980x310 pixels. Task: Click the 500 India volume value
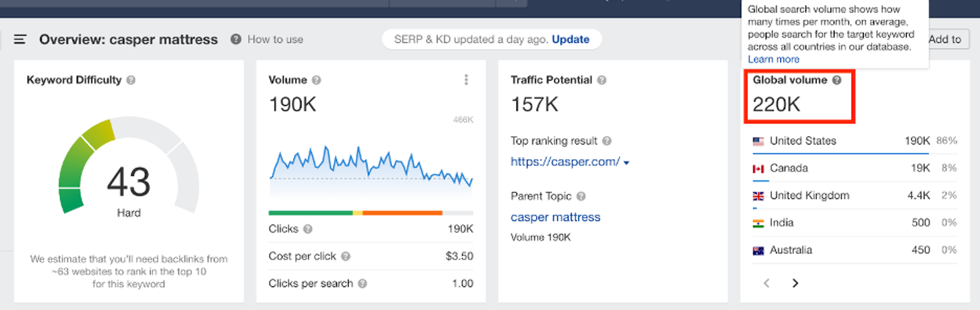click(x=921, y=223)
